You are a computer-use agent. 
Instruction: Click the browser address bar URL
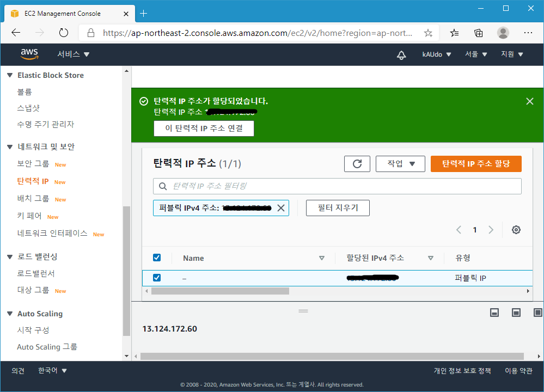[x=258, y=33]
